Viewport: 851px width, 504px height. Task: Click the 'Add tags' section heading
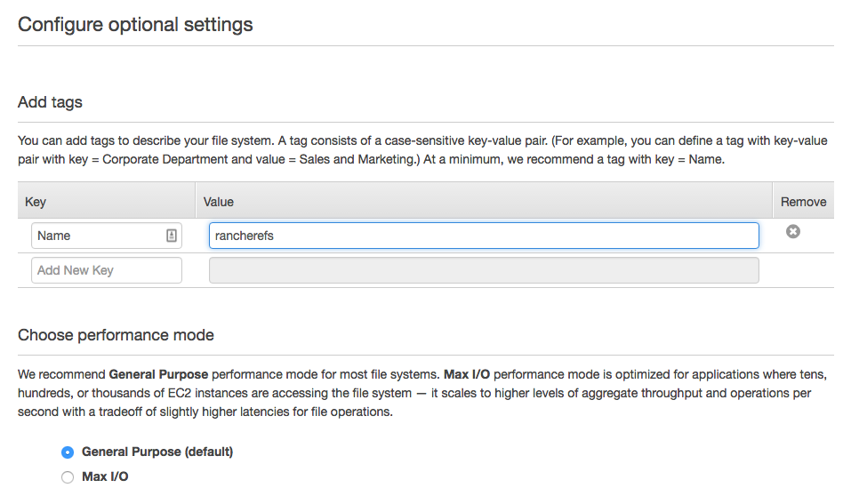click(x=50, y=102)
